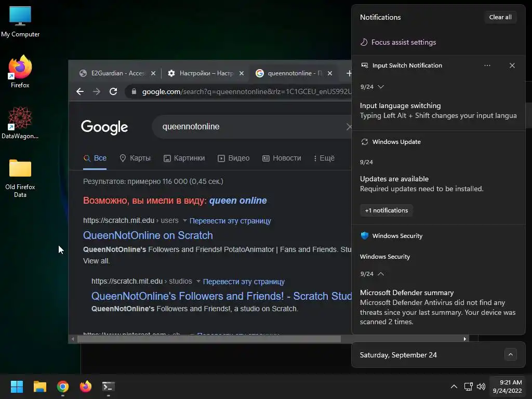
Task: Open Input Switch Notification options menu
Action: pos(487,65)
